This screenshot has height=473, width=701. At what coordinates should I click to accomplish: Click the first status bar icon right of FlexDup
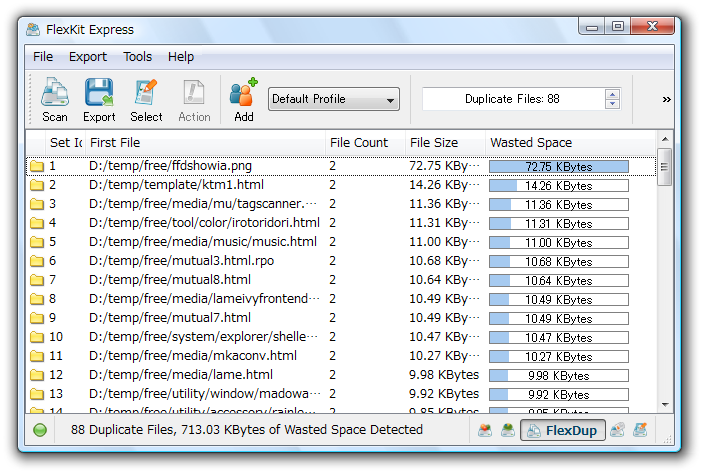(x=617, y=430)
